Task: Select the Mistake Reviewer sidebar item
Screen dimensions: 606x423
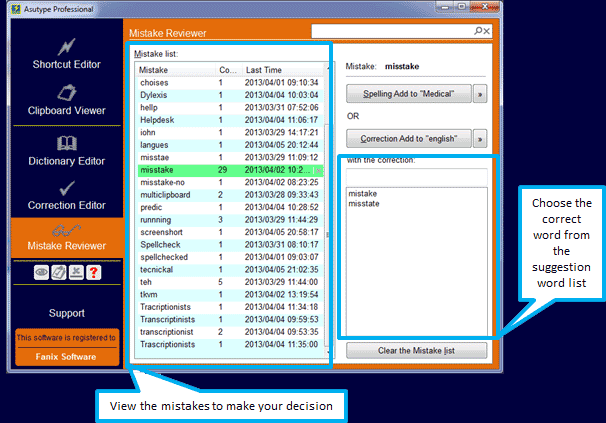Action: [x=67, y=240]
